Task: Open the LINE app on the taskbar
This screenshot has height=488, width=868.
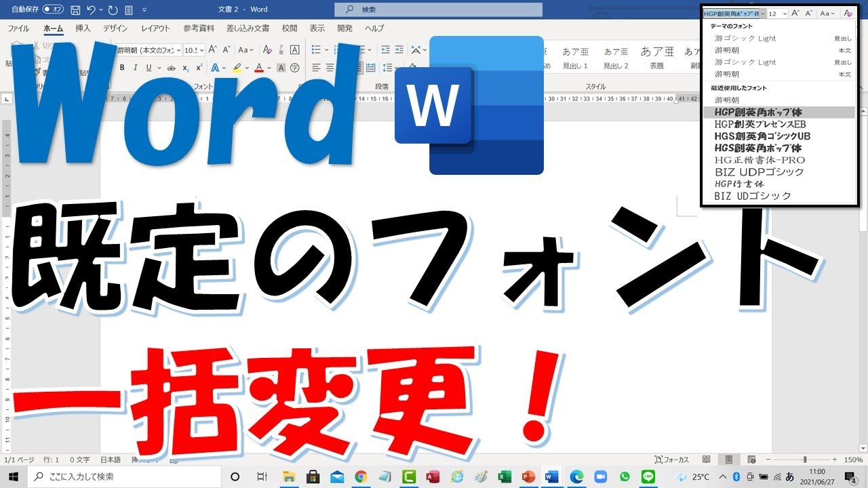Action: click(x=648, y=476)
